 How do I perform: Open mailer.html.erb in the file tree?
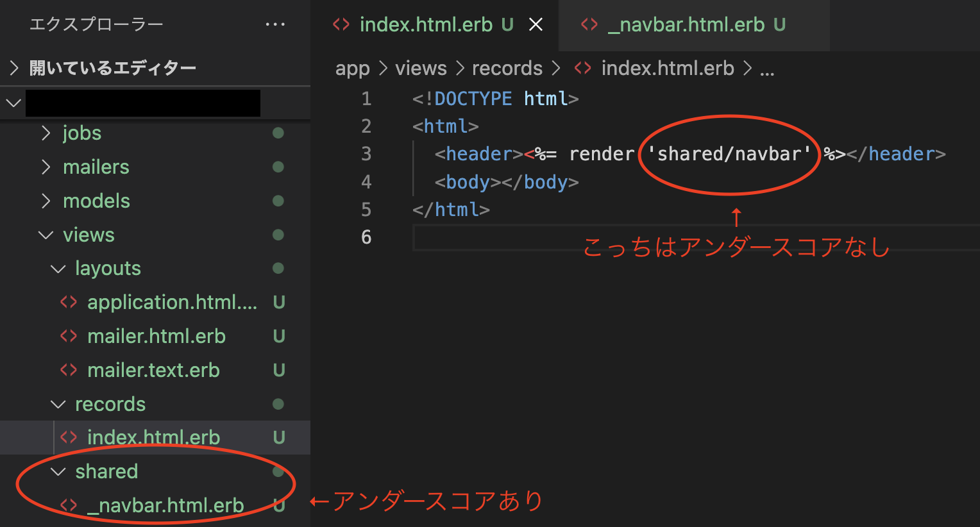click(155, 336)
